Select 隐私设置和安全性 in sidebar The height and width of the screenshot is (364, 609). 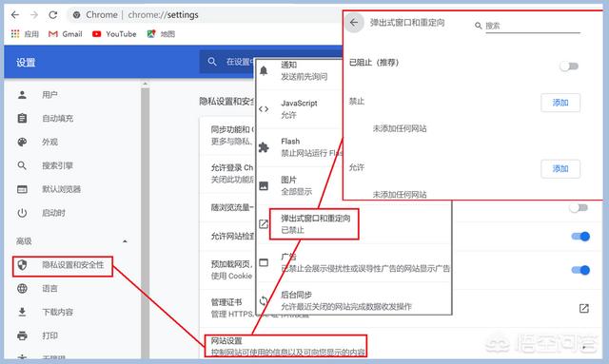tap(63, 266)
